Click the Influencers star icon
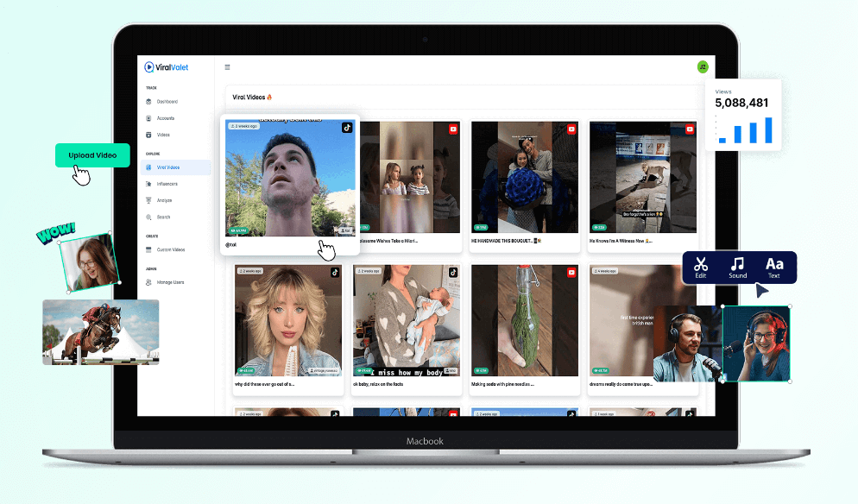The image size is (858, 504). (148, 184)
